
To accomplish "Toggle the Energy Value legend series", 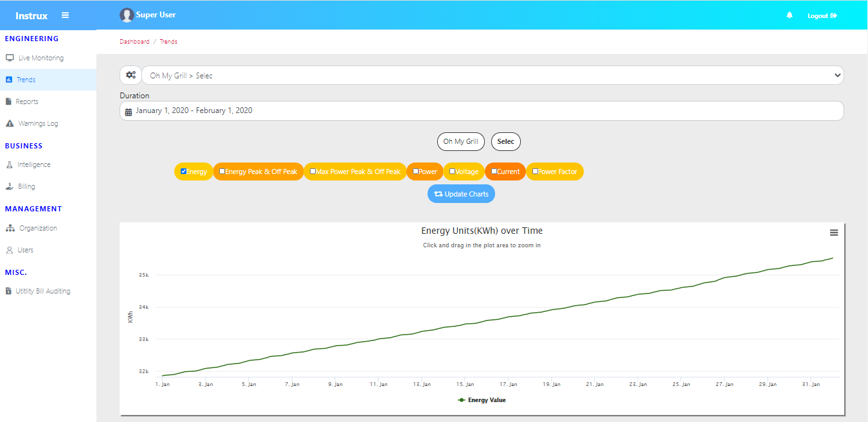I will (482, 400).
